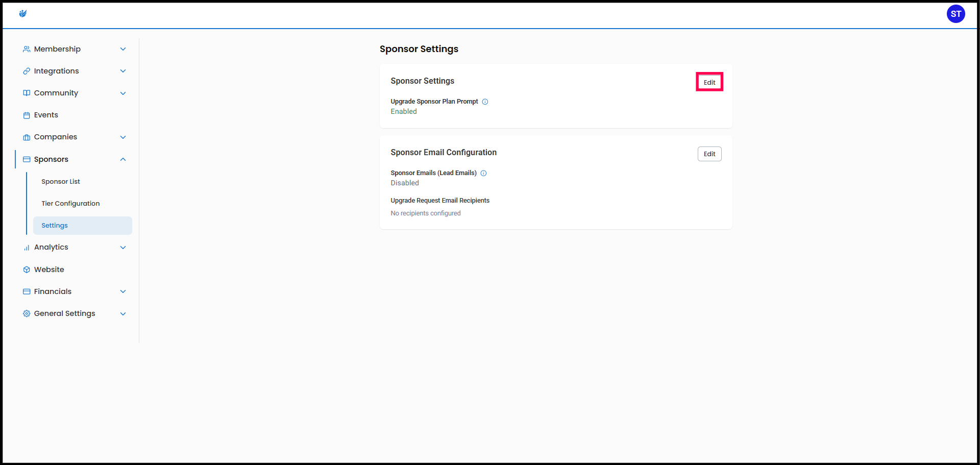Click info icon beside Sponsor Emails (Lead Emails)
This screenshot has height=465, width=980.
483,173
